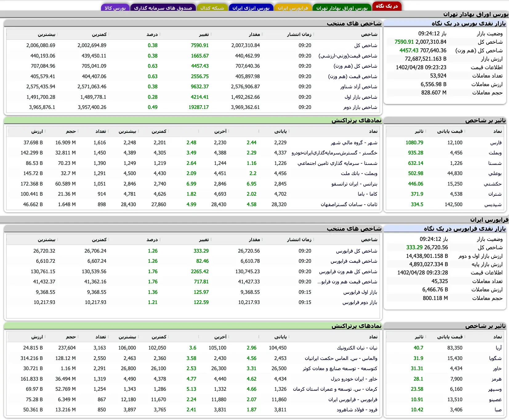The image size is (509, 420).
Task: Open خگستر - گسترش‌سرمايه‌گذاري‌ايران‌خودرو symbol
Action: pos(334,153)
